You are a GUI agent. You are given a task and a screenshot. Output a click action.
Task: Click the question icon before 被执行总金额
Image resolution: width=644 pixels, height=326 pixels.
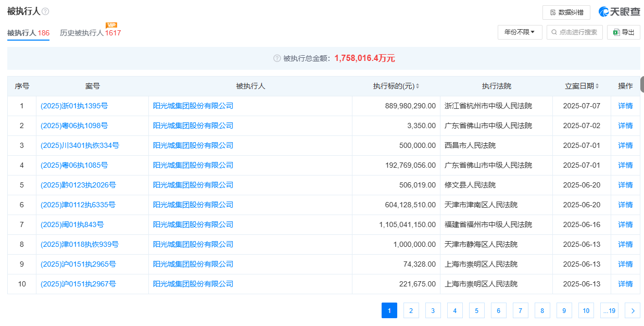pyautogui.click(x=277, y=58)
